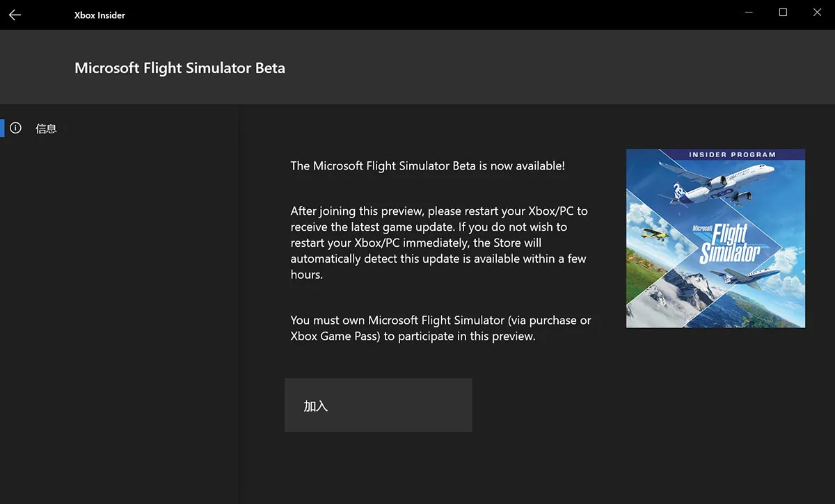Go back using the arrow icon

point(15,15)
